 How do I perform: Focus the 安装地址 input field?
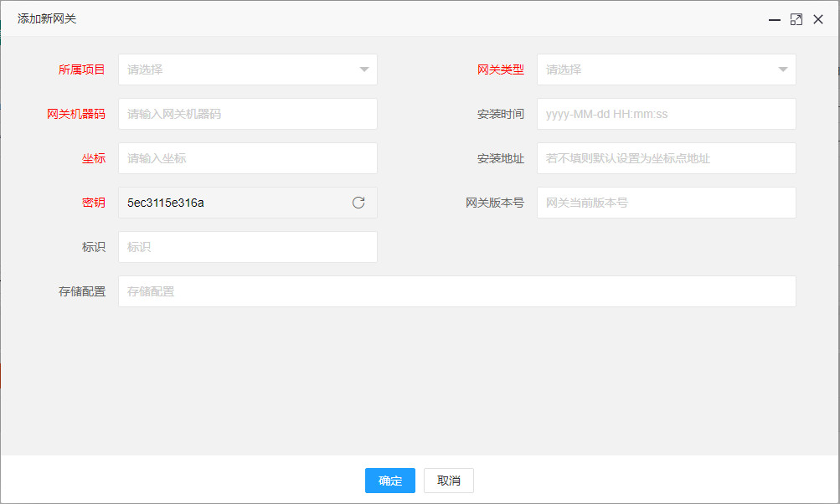click(x=667, y=158)
